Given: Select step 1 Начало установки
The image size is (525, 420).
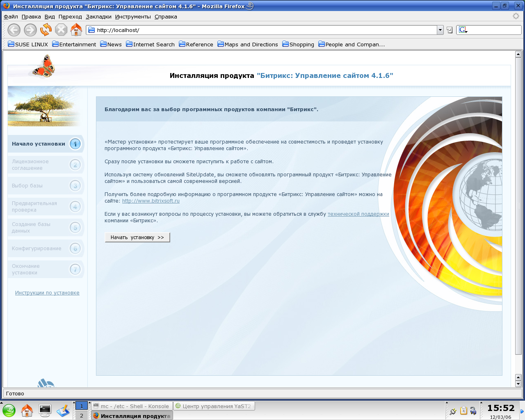Looking at the screenshot, I should (x=46, y=144).
